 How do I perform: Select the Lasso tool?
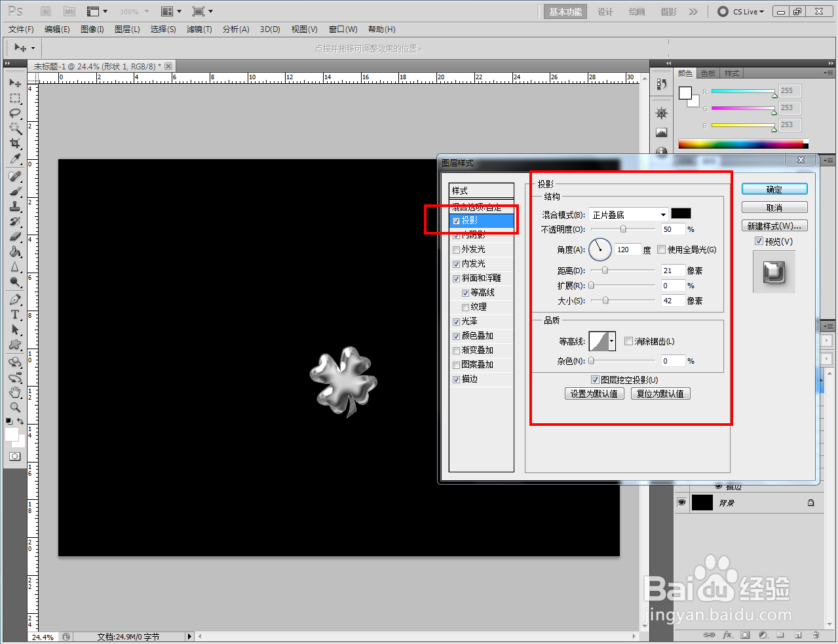(x=15, y=113)
